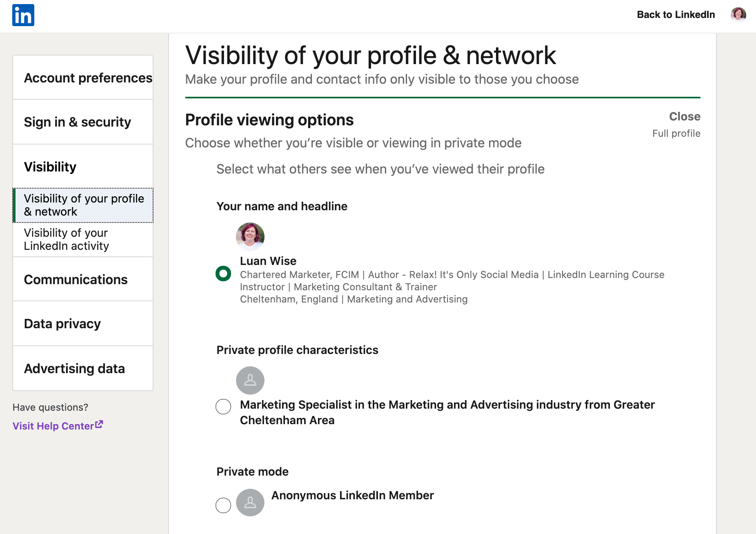The image size is (756, 534).
Task: Select Visibility of your LinkedIn activity
Action: (x=83, y=239)
